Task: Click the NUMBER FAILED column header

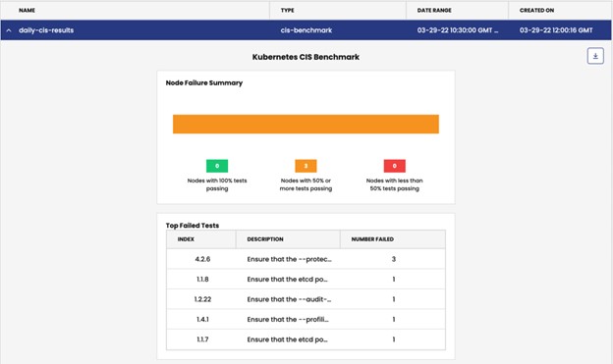Action: [x=372, y=239]
